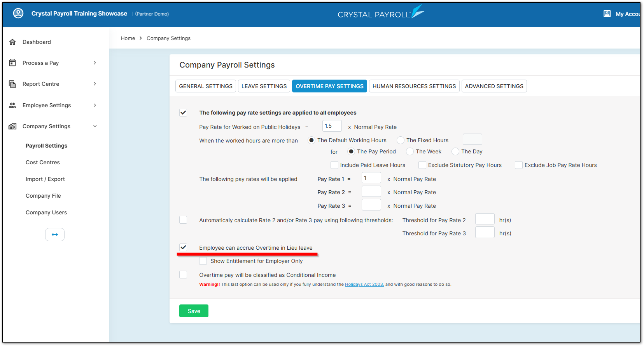Image resolution: width=644 pixels, height=346 pixels.
Task: Click the My Account label
Action: tap(627, 14)
